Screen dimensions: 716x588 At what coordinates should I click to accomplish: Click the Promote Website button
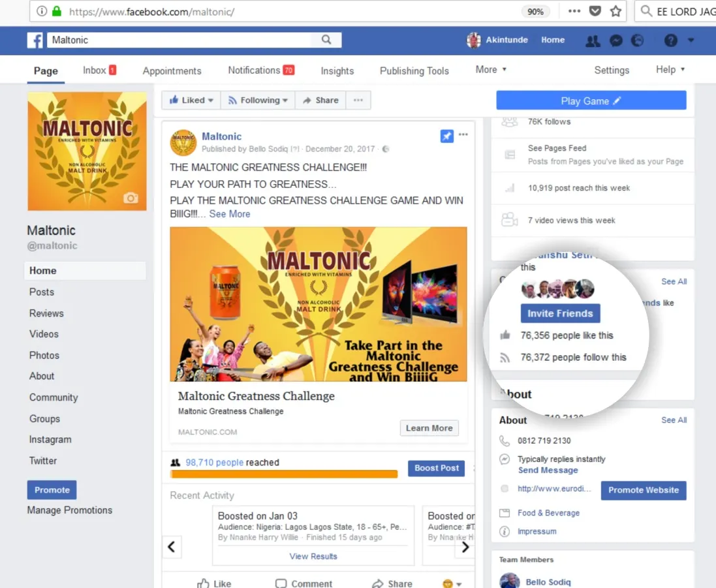[x=644, y=490]
